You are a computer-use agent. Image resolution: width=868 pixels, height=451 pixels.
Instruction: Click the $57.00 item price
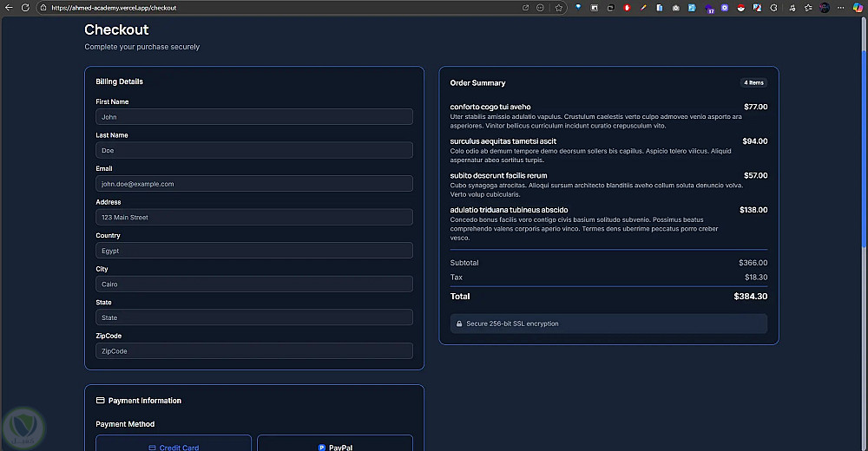point(756,175)
